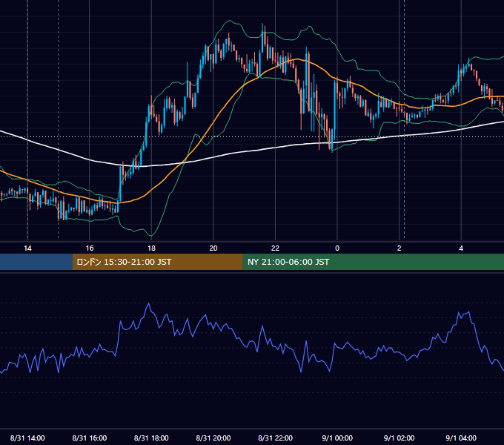Screen dimensions: 504x445
Task: Click the "8/31 14:00" date label on lower axis
Action: tap(27, 438)
